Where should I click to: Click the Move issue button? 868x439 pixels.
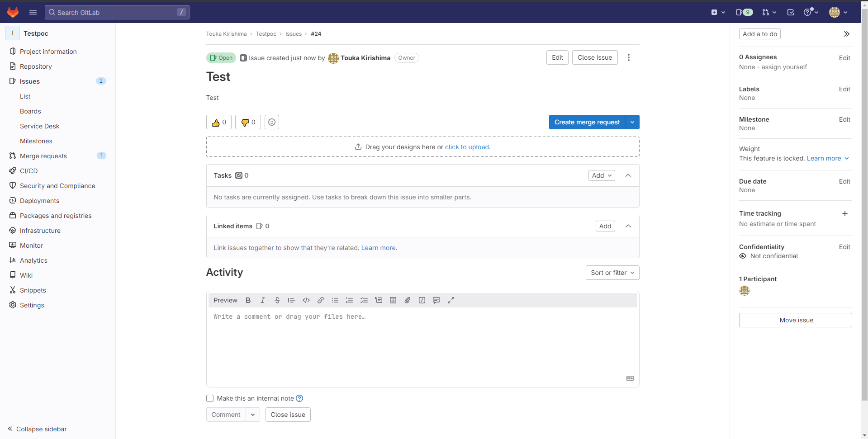click(x=795, y=320)
